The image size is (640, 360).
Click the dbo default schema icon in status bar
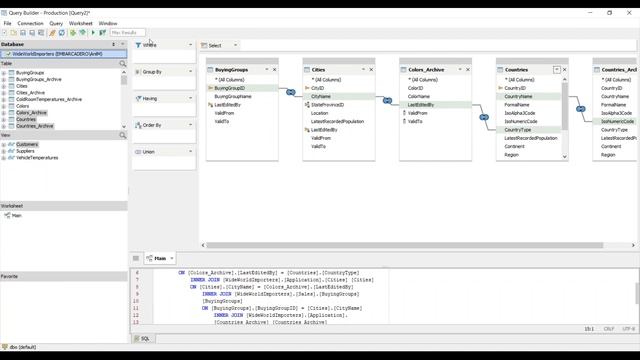[x=5, y=347]
